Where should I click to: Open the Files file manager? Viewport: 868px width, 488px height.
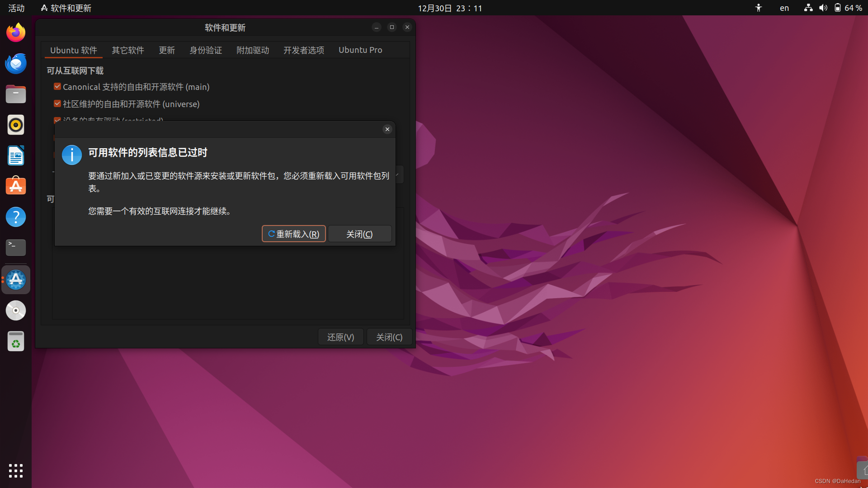tap(15, 94)
